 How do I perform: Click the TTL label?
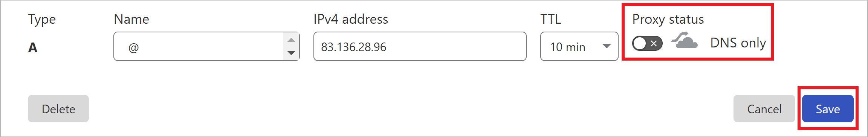pos(551,19)
